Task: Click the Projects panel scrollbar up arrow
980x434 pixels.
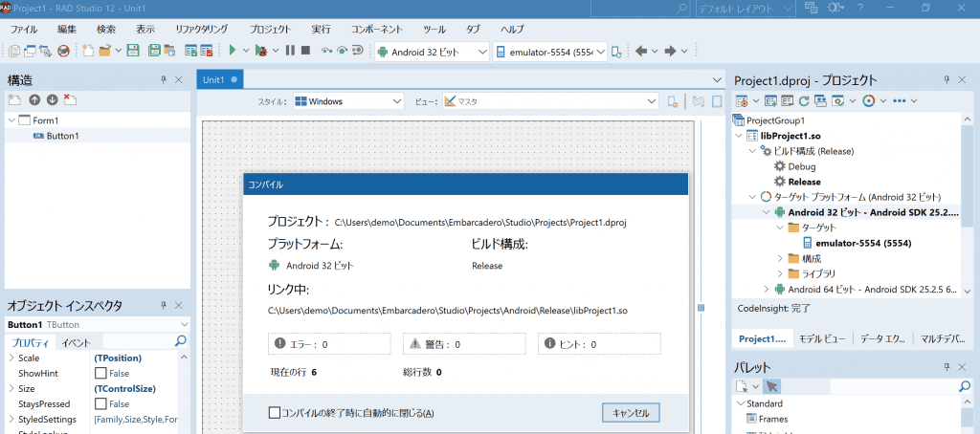Action: [968, 119]
